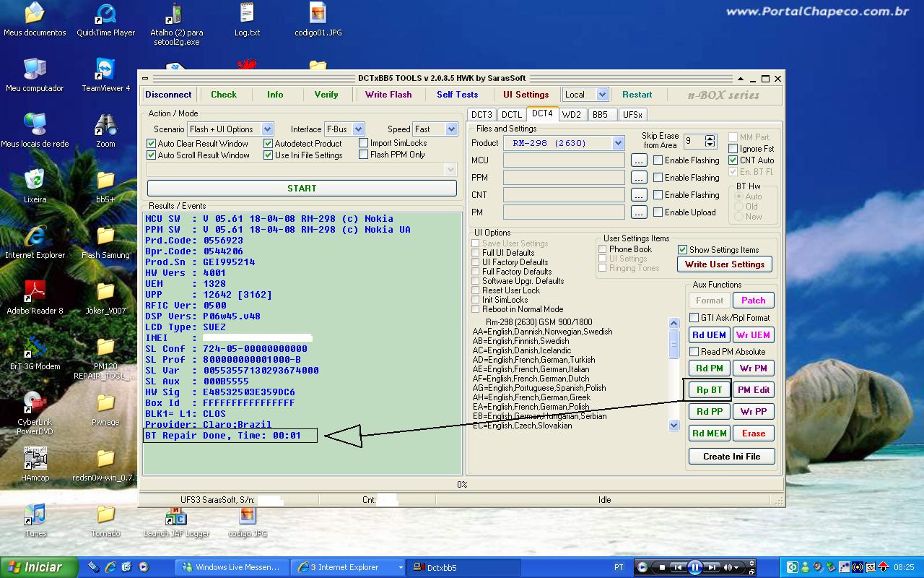Screen dimensions: 924x578
Task: Click the MCU file path field
Action: (564, 160)
